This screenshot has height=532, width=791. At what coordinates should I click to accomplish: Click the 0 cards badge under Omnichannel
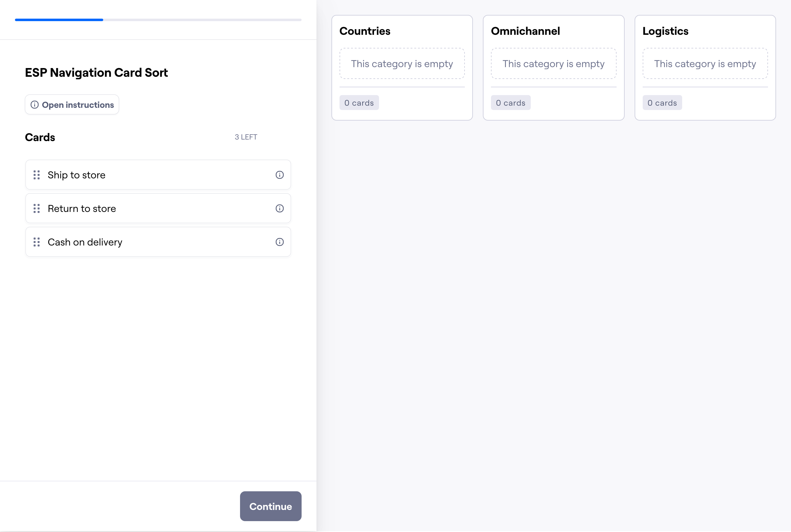click(511, 103)
